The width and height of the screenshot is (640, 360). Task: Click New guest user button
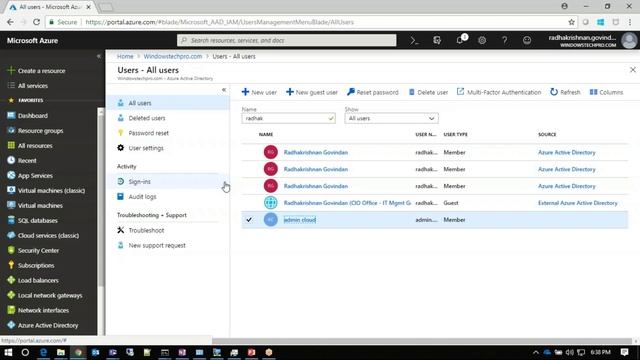point(311,92)
